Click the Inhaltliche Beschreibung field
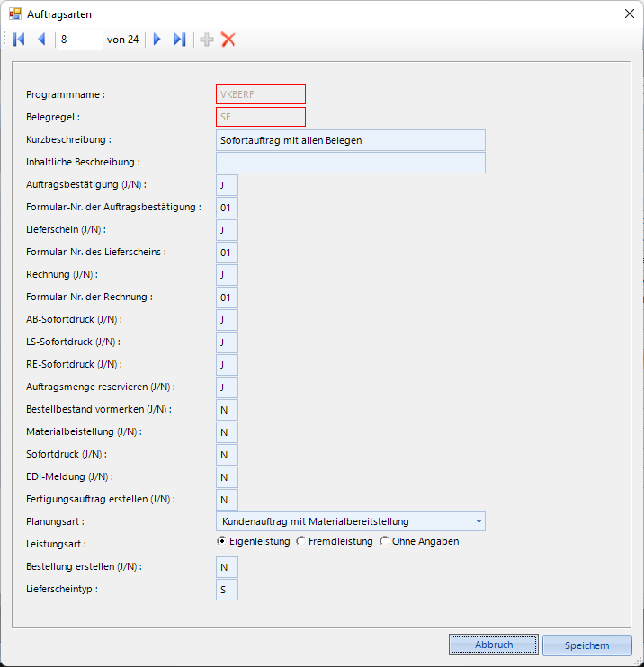Screen dimensions: 644x667 [x=350, y=163]
